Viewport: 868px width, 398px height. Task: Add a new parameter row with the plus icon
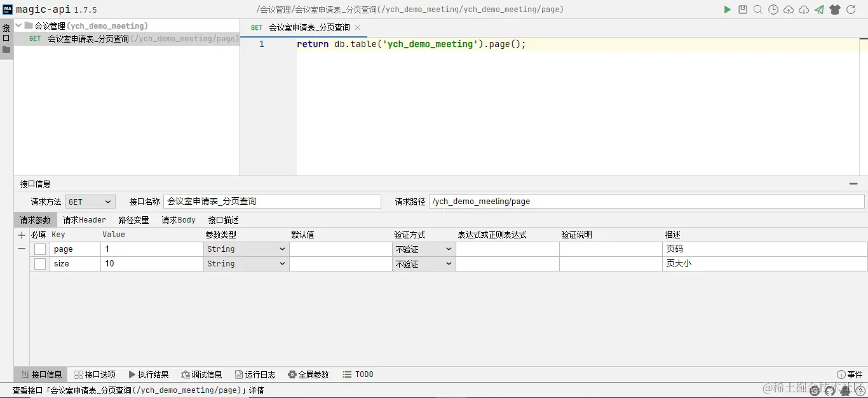pos(21,234)
